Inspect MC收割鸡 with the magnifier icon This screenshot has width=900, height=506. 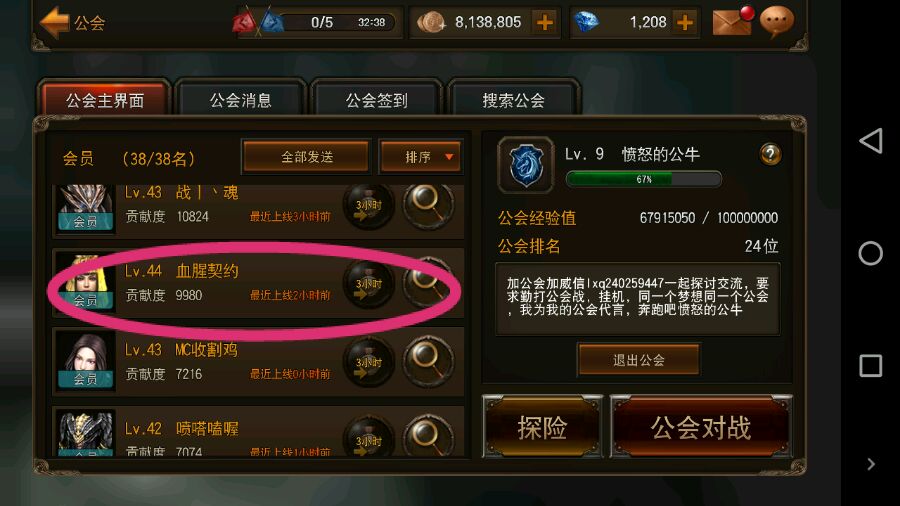428,361
